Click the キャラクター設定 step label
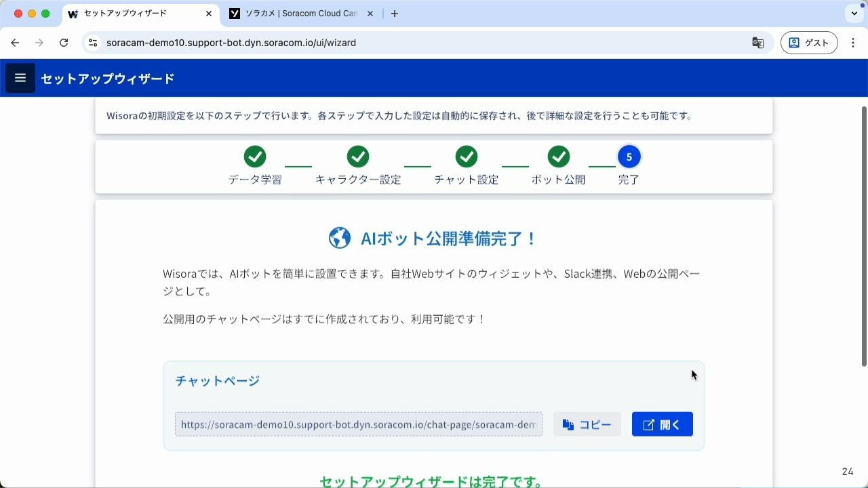 pos(358,180)
